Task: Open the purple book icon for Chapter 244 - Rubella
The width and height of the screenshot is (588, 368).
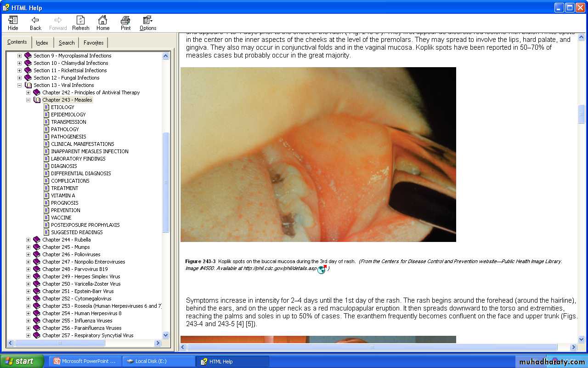Action: pyautogui.click(x=37, y=240)
